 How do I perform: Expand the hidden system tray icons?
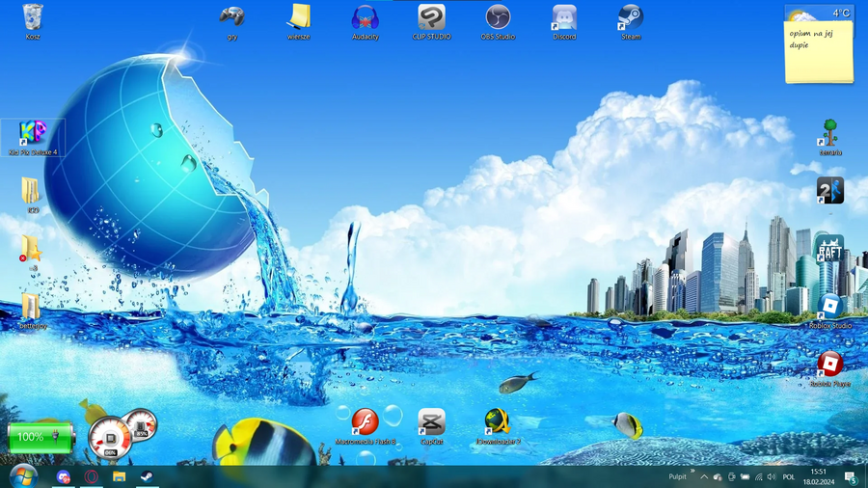pos(704,476)
